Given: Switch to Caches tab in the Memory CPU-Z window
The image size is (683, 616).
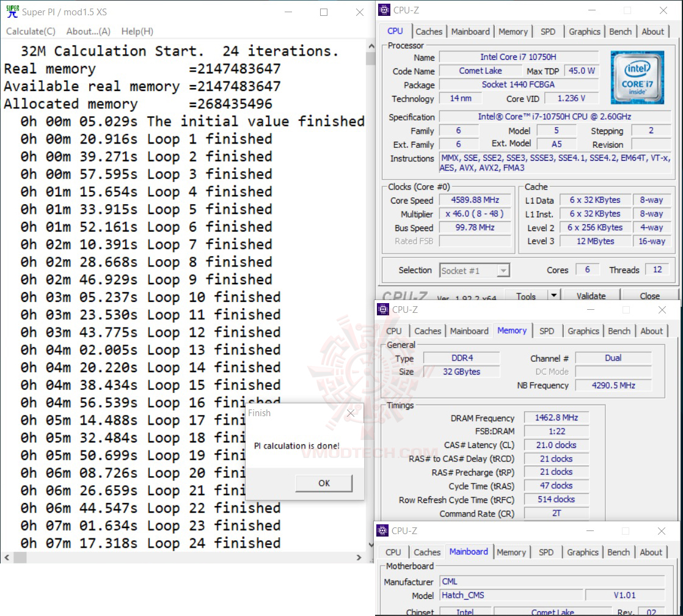Looking at the screenshot, I should click(x=427, y=331).
